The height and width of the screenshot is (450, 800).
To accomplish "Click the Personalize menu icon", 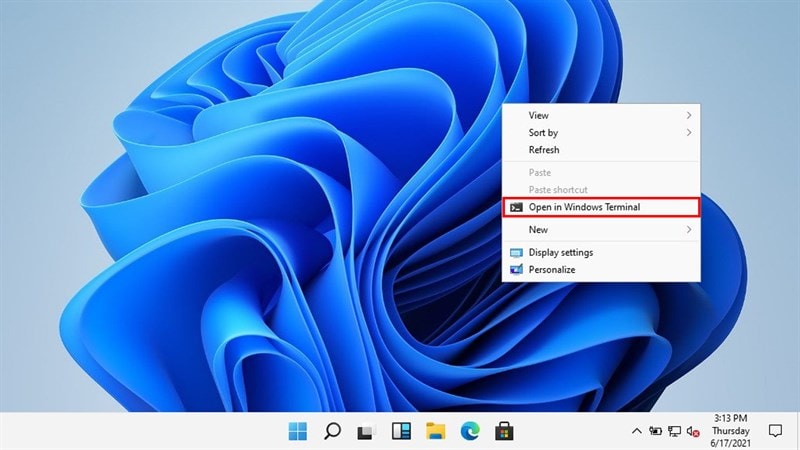I will (516, 269).
